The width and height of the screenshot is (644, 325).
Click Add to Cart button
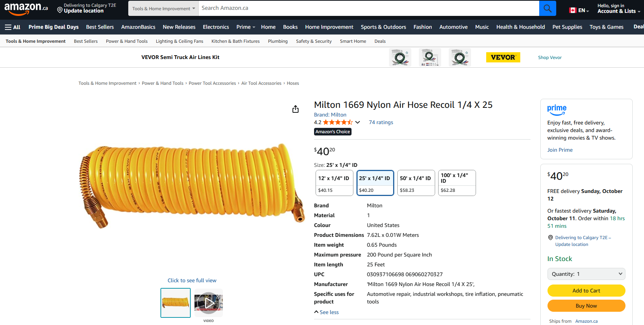586,291
